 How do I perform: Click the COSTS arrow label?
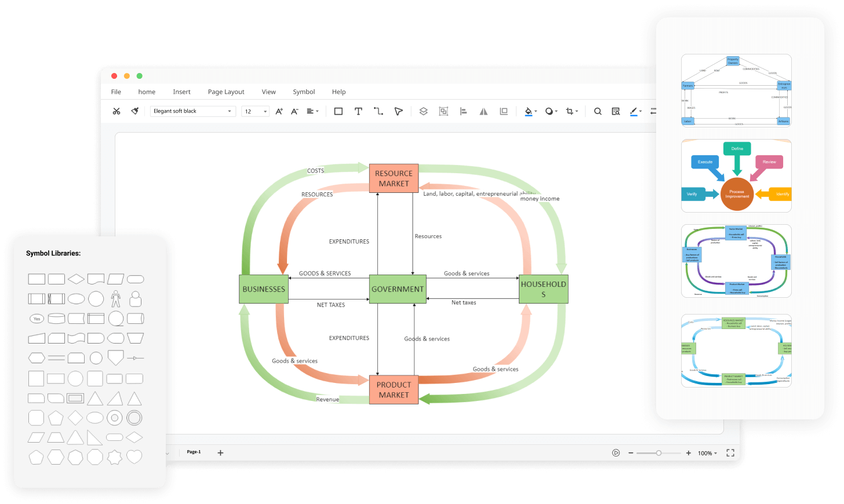point(316,171)
